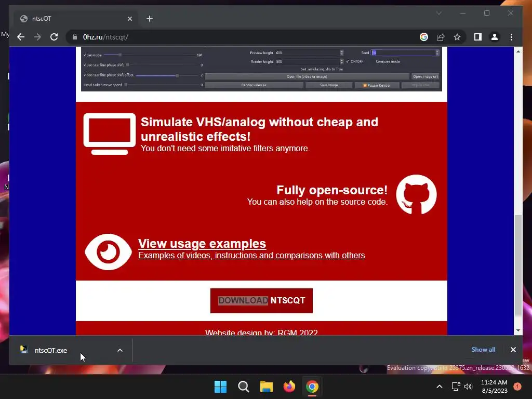This screenshot has width=532, height=399.
Task: Select the ntscQT browser tab
Action: pyautogui.click(x=75, y=19)
